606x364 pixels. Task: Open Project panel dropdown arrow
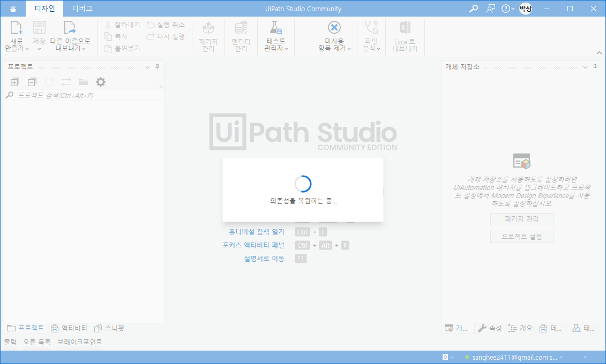coord(148,67)
